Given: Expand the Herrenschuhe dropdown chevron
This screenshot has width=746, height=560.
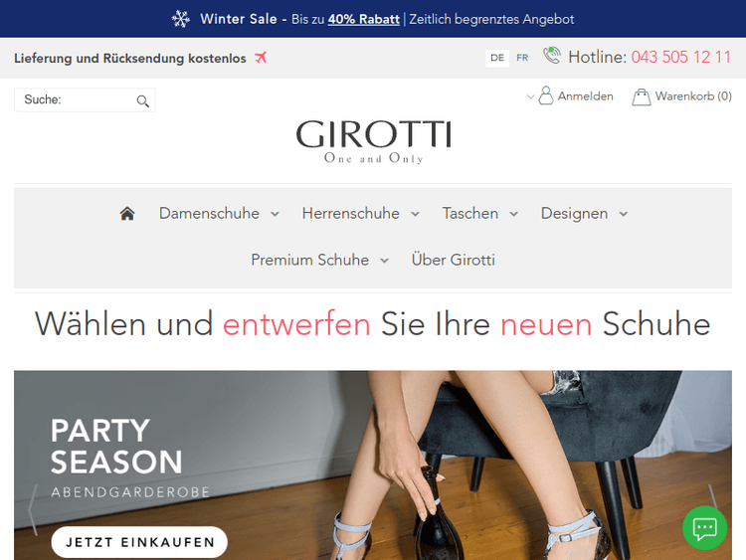Looking at the screenshot, I should click(x=416, y=215).
